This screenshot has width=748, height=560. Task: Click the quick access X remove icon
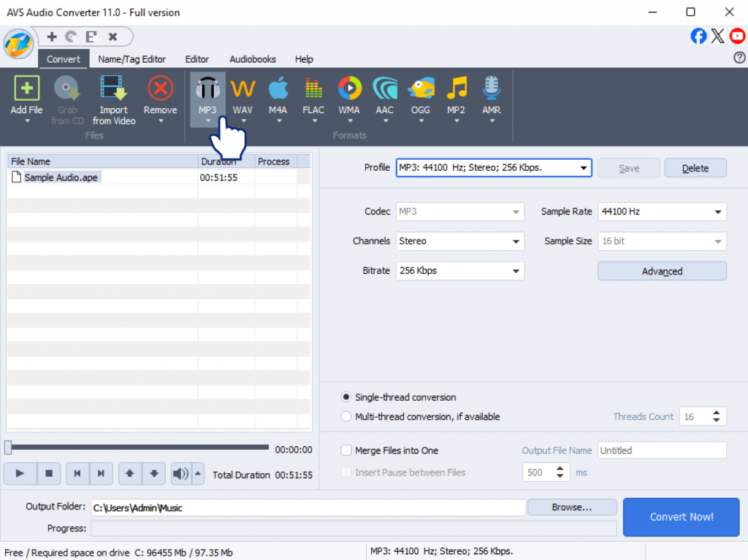(112, 37)
